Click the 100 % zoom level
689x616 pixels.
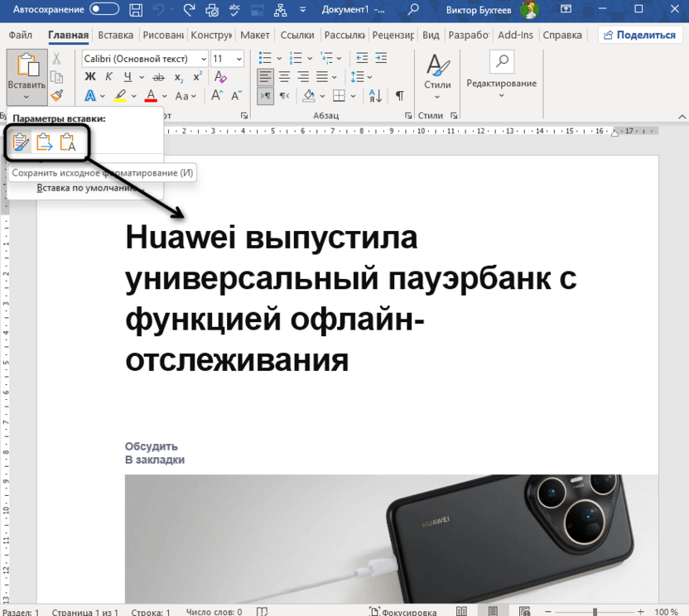coord(666,612)
